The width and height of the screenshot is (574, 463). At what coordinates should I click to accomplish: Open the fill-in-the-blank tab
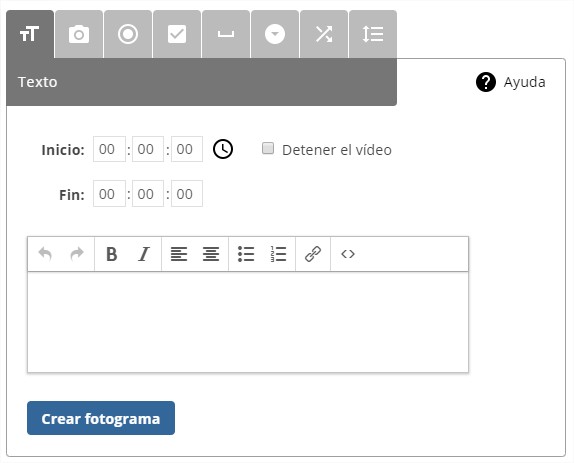(x=226, y=34)
